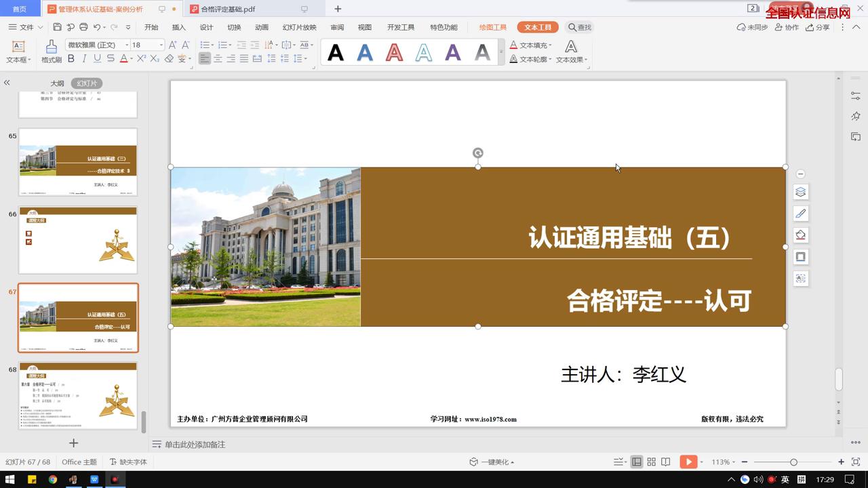The width and height of the screenshot is (868, 488).
Task: Clear formatting with eraser icon
Action: (169, 59)
